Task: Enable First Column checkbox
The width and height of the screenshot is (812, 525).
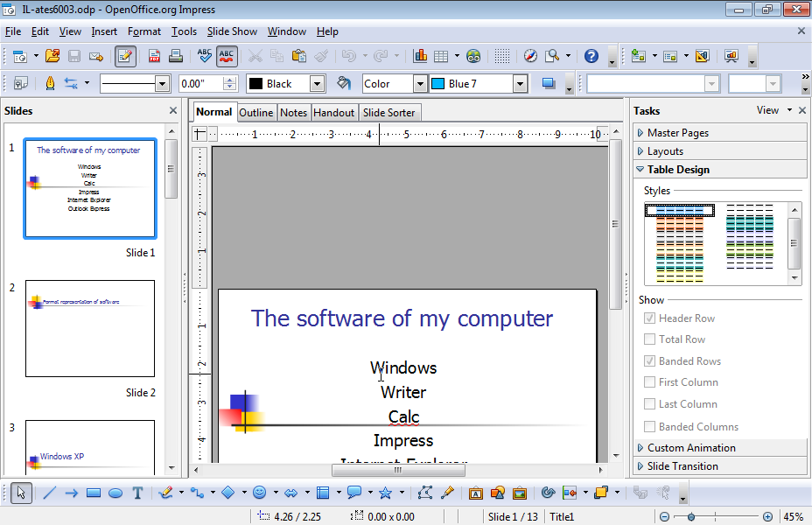Action: pyautogui.click(x=649, y=382)
